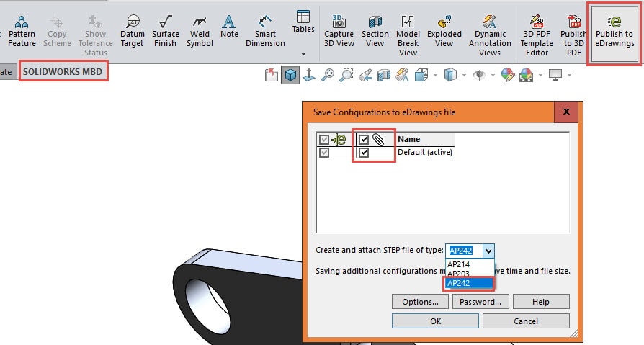Image resolution: width=644 pixels, height=345 pixels.
Task: Open the STEP file type dropdown arrow
Action: point(488,251)
